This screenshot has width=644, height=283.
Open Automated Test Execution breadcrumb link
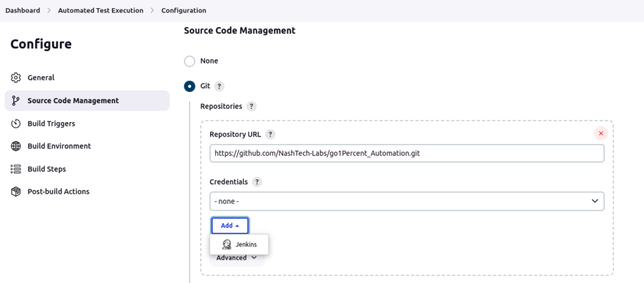[x=100, y=11]
